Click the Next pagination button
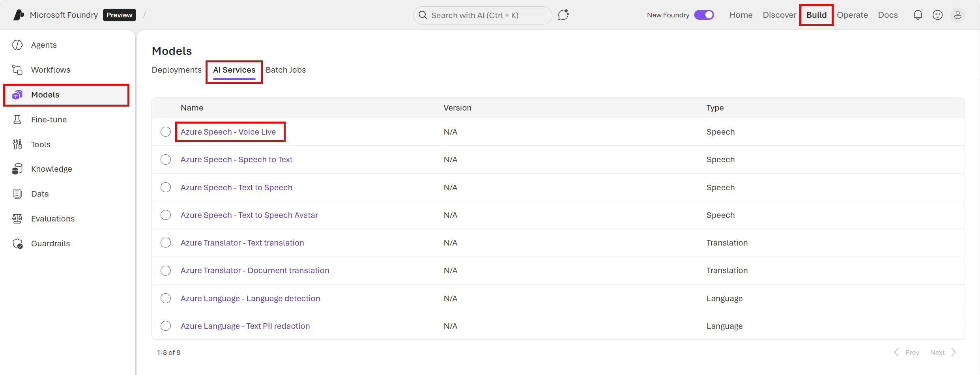980x375 pixels. click(937, 352)
